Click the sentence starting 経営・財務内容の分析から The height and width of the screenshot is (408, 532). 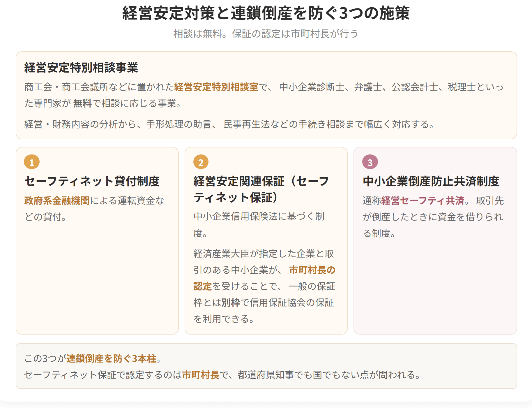[231, 124]
